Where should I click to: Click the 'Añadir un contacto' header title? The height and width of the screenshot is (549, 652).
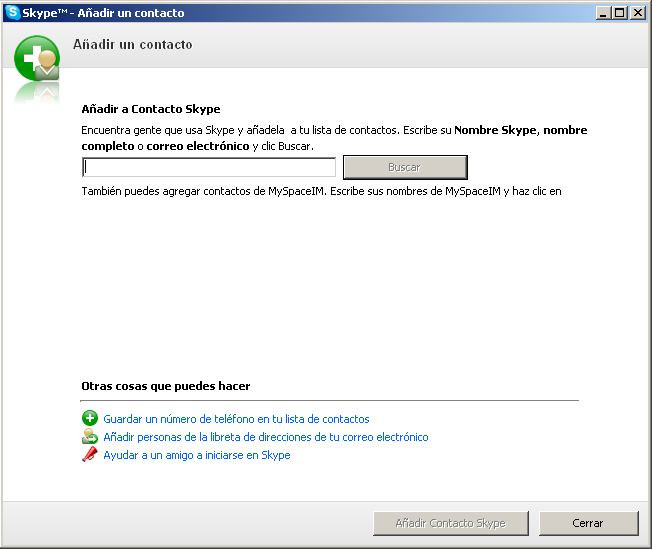pyautogui.click(x=133, y=45)
